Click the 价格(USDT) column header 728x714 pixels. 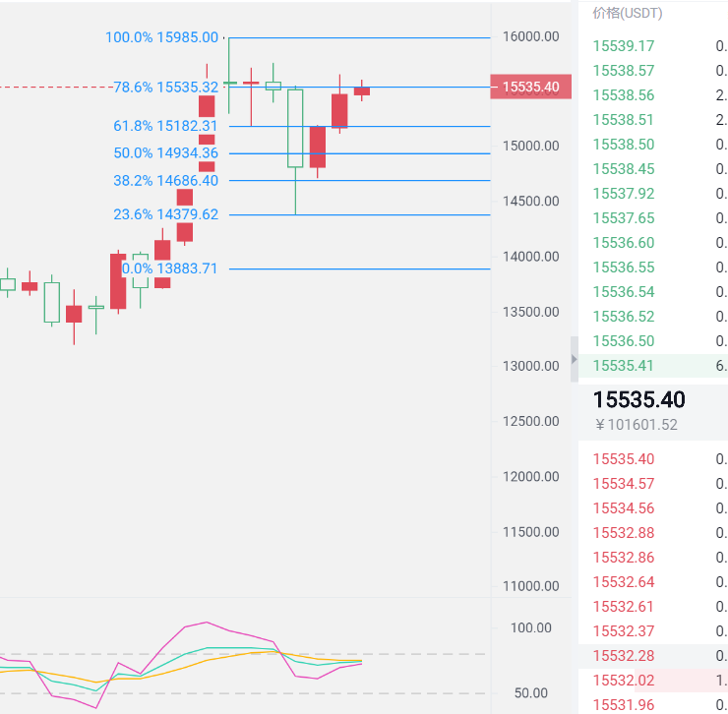(628, 13)
